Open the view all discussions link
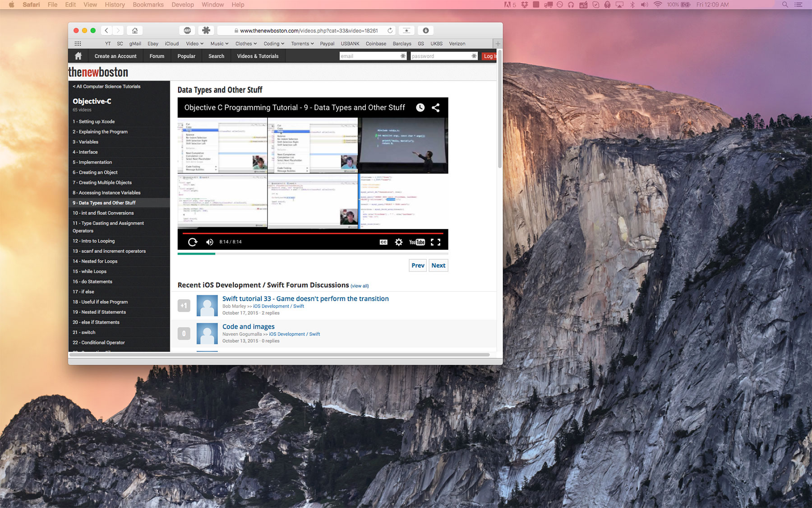The width and height of the screenshot is (812, 508). pos(360,286)
